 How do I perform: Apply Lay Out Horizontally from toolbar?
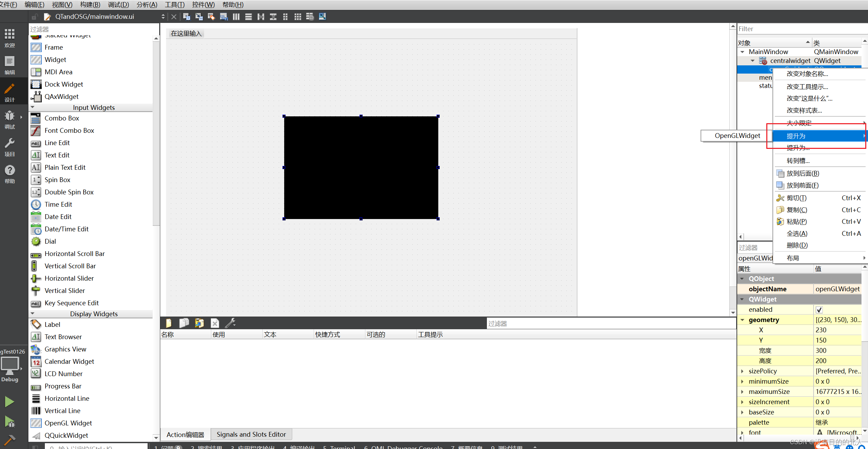point(236,16)
